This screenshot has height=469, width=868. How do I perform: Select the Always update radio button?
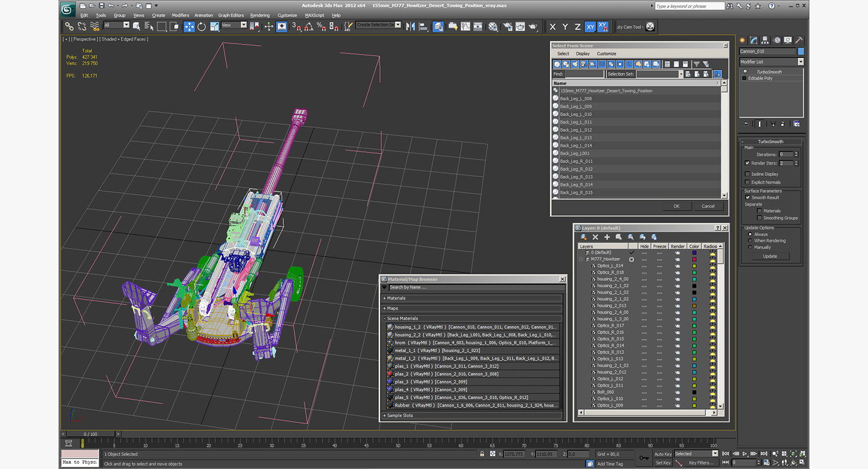click(750, 235)
